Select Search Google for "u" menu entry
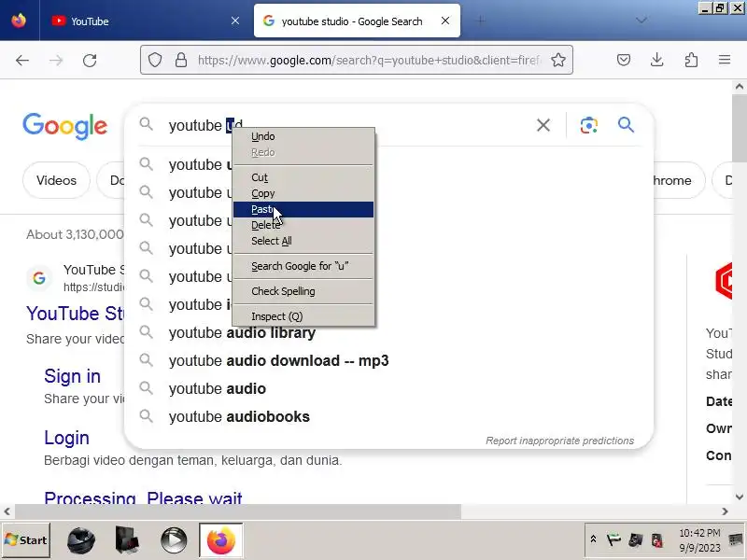Image resolution: width=747 pixels, height=560 pixels. tap(303, 266)
